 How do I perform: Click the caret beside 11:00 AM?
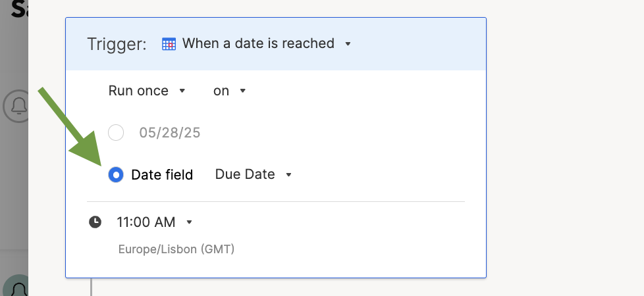pyautogui.click(x=190, y=222)
